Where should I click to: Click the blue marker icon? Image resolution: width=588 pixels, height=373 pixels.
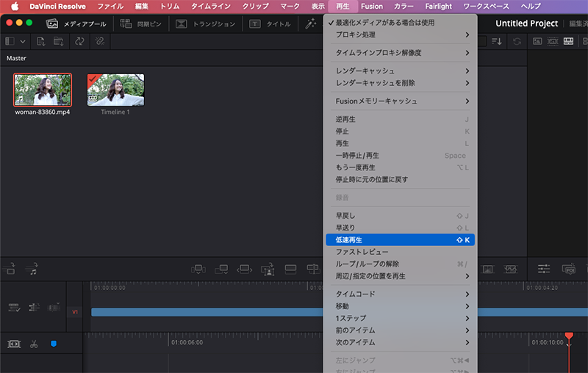[54, 344]
